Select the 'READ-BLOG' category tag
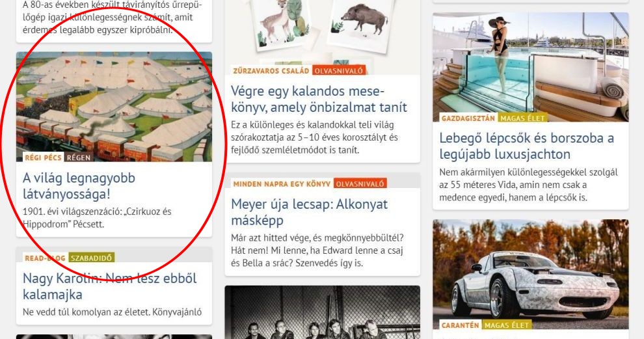The height and width of the screenshot is (339, 644). (x=45, y=258)
